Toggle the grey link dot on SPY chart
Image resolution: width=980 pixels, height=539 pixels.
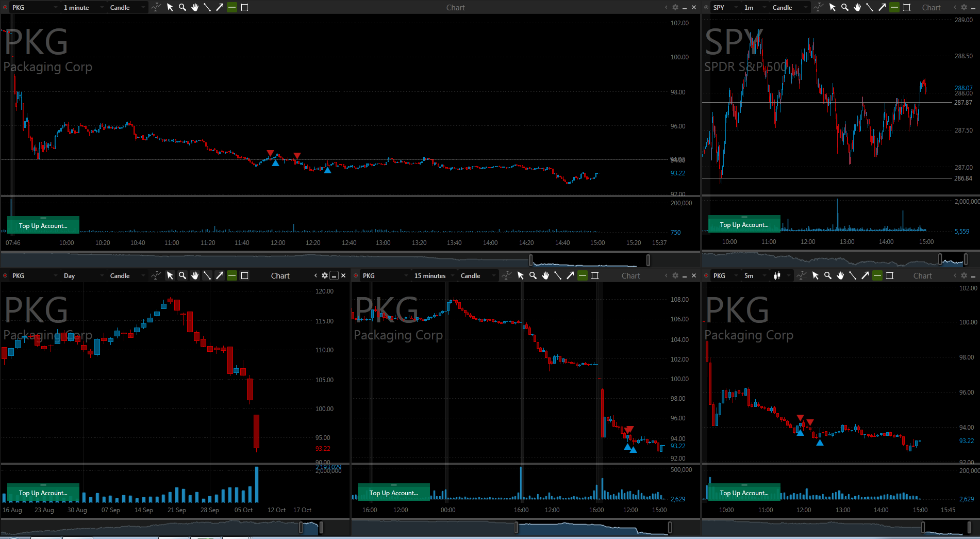click(x=706, y=7)
